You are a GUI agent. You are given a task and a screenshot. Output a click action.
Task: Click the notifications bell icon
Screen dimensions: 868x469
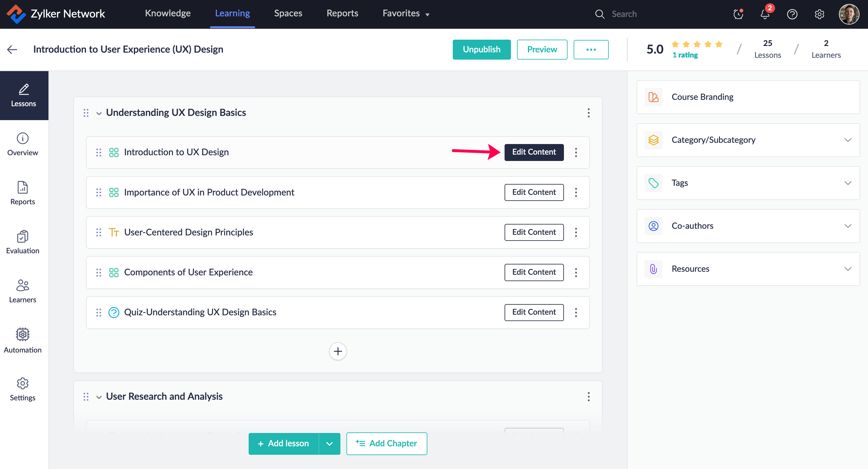point(765,14)
